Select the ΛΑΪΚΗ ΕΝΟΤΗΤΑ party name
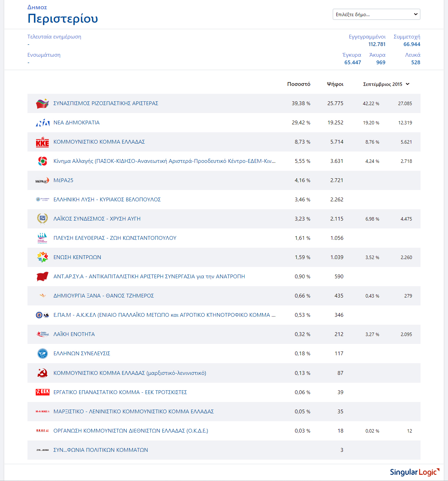 tap(74, 334)
